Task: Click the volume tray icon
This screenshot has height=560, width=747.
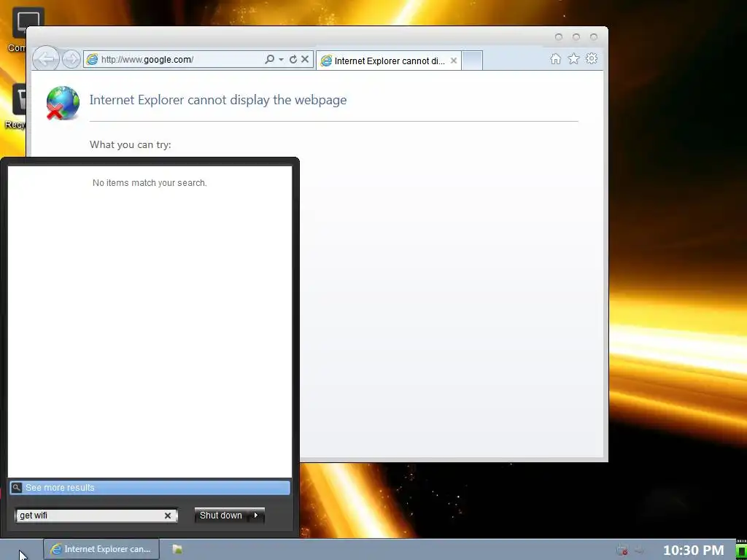Action: [639, 550]
